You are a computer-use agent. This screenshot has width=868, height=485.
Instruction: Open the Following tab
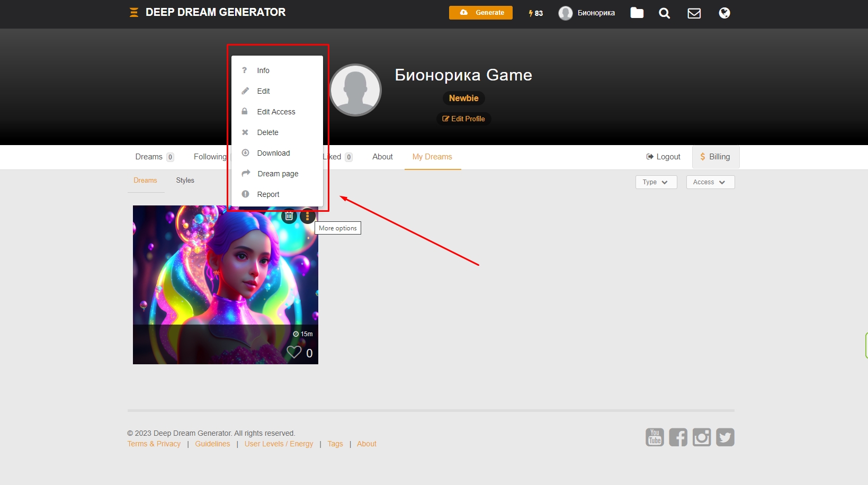point(210,157)
